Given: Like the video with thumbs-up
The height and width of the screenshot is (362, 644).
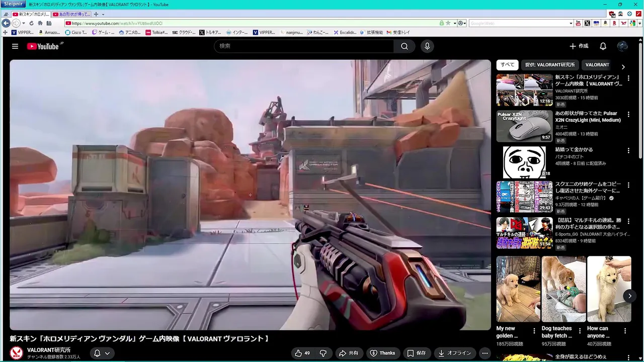Looking at the screenshot, I should tap(302, 353).
